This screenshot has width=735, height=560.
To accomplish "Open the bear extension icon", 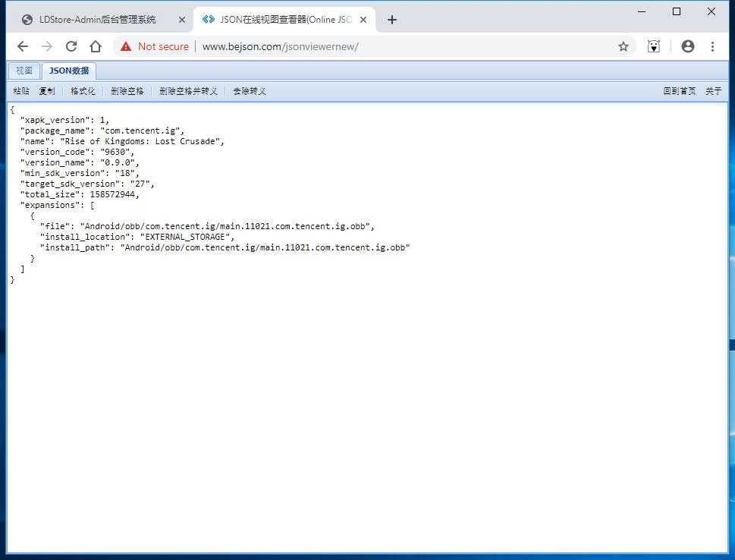I will click(x=654, y=46).
